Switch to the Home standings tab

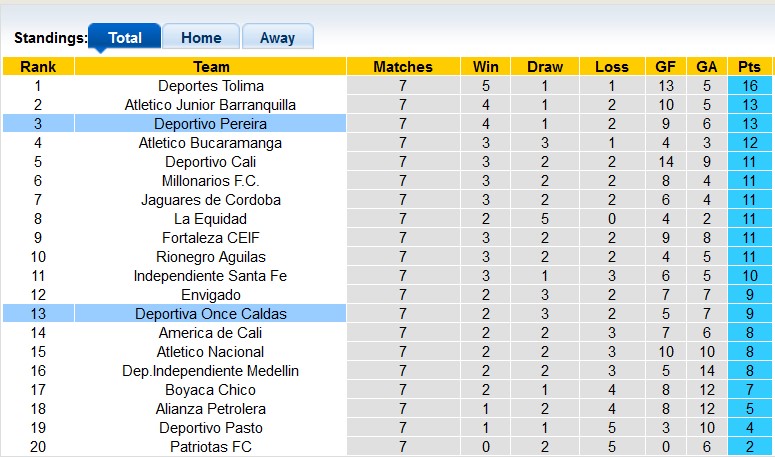tap(201, 38)
